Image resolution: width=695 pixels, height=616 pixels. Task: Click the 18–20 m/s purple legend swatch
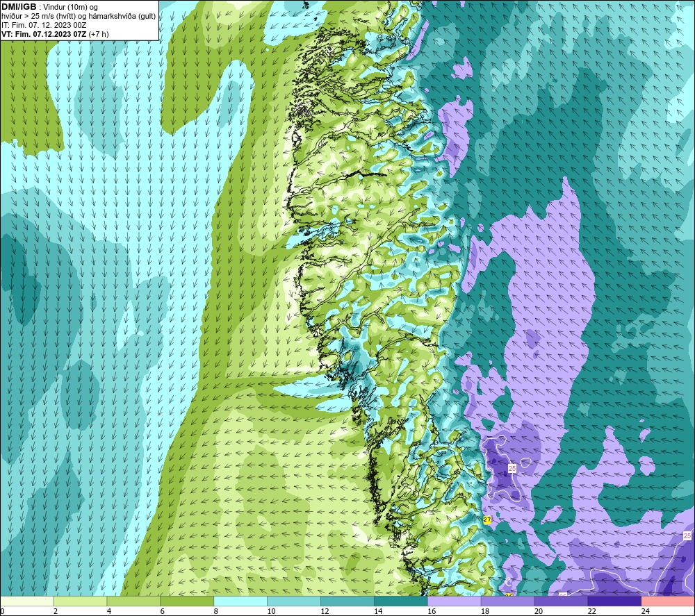click(507, 601)
